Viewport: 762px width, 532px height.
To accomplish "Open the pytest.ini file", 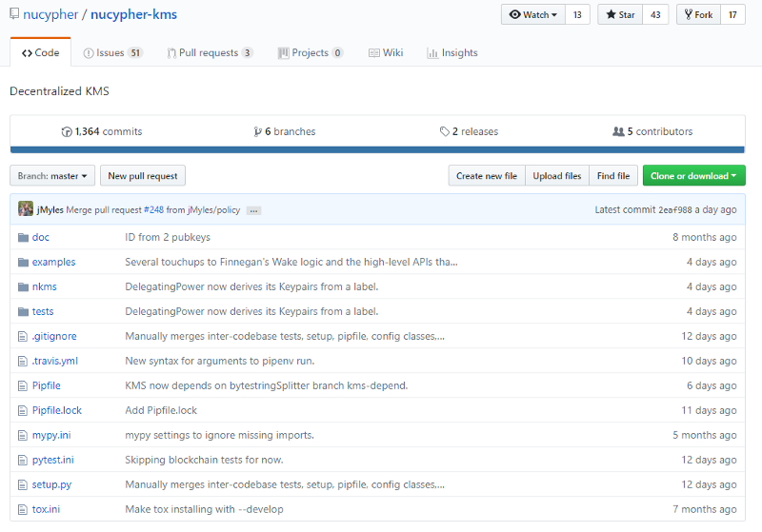I will [x=53, y=461].
